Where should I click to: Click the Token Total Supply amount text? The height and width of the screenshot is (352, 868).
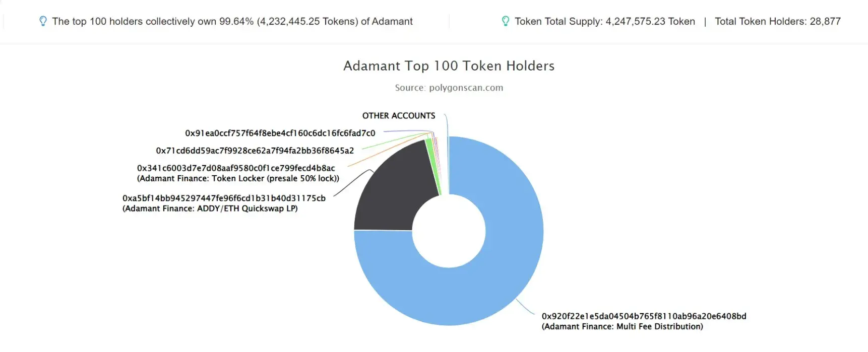point(605,21)
